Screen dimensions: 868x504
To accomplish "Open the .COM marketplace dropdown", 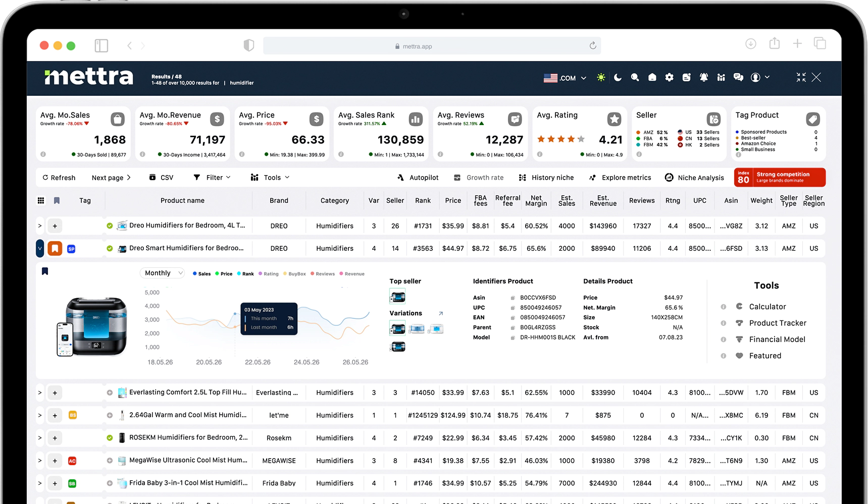I will click(x=565, y=78).
